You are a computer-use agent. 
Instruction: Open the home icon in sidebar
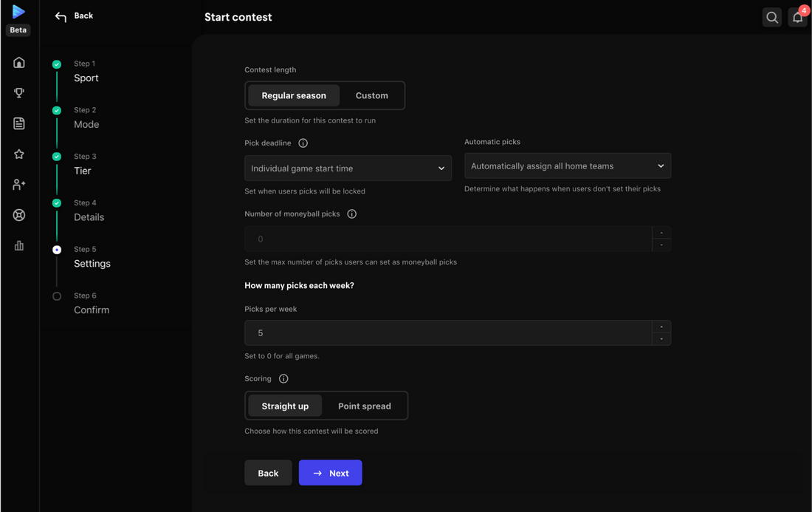[x=19, y=63]
